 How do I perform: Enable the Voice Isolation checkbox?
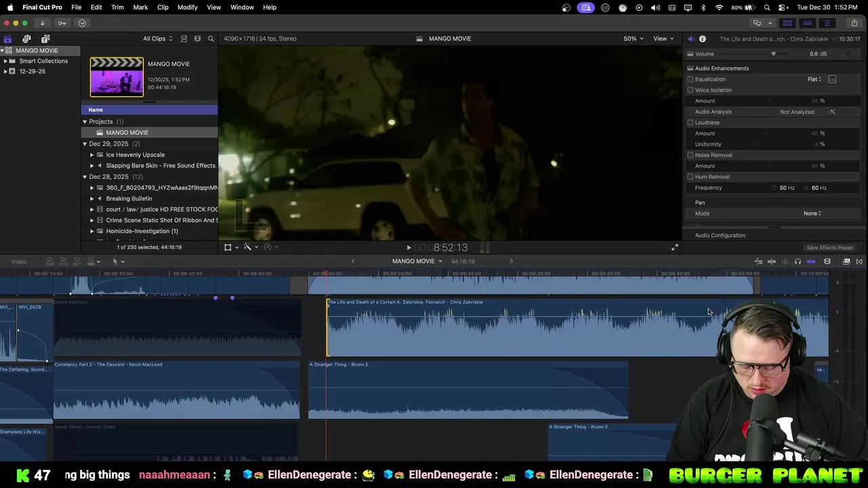pos(690,90)
